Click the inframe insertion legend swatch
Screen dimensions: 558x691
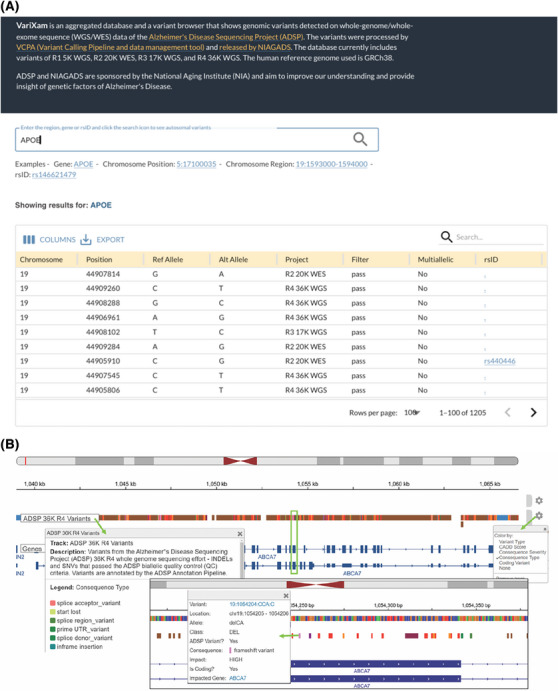pyautogui.click(x=52, y=646)
